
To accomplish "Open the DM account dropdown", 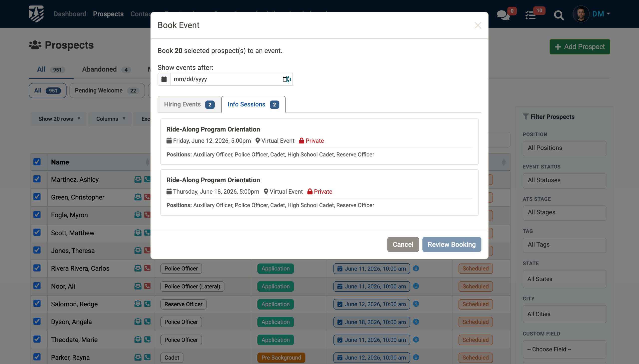I will coord(601,14).
